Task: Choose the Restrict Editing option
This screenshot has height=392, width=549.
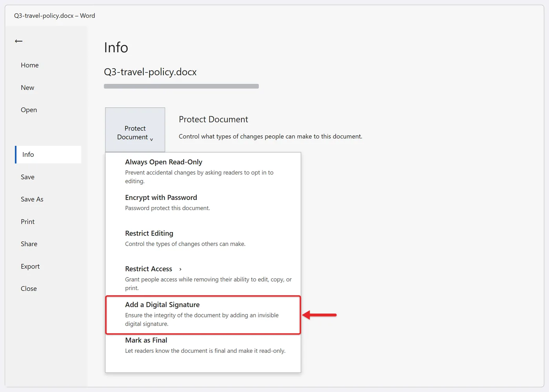Action: click(203, 238)
